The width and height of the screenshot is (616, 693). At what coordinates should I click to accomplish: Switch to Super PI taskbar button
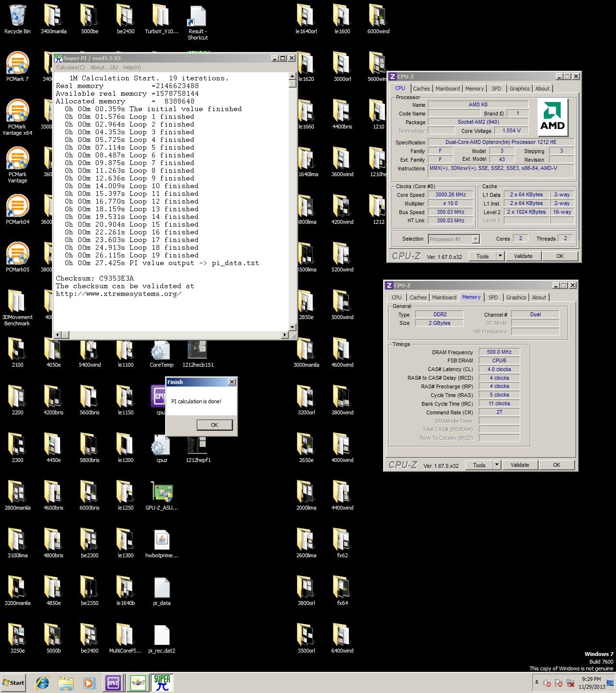point(162,682)
